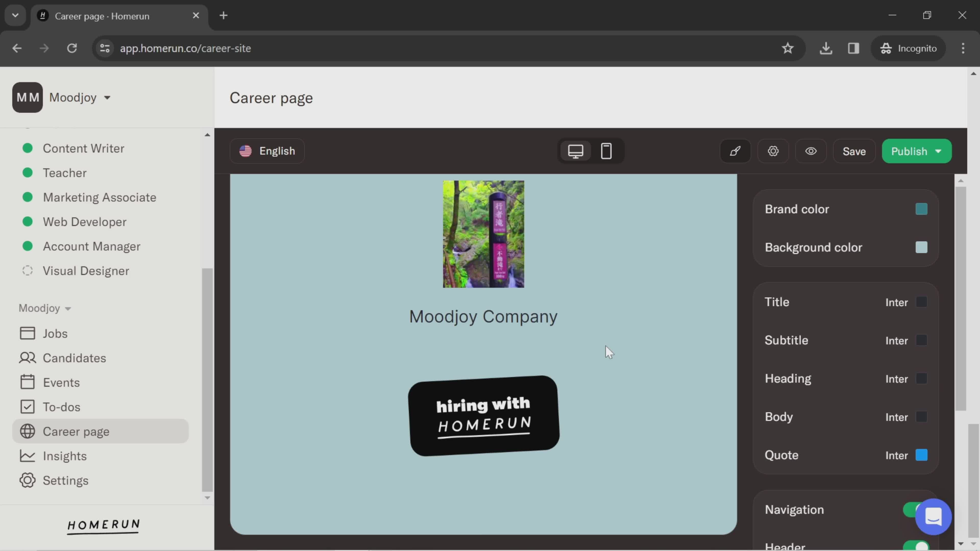Click the Candidates people icon
980x551 pixels.
click(x=27, y=358)
